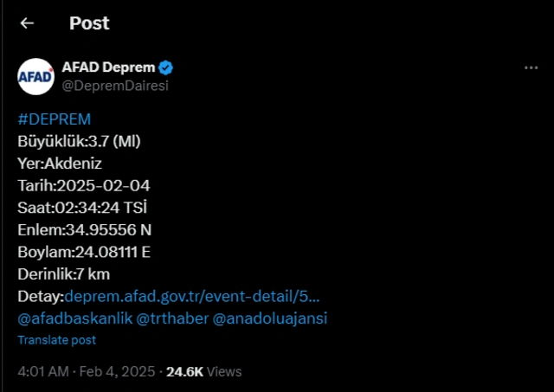
Task: Click the Boylam:24.08111 E text line
Action: coord(85,252)
